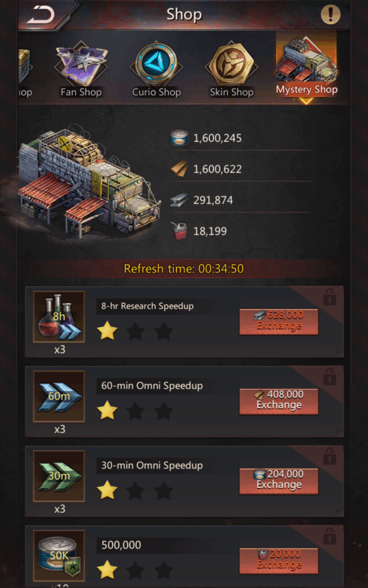Open the Skin Shop icon
This screenshot has width=368, height=588.
click(x=232, y=69)
